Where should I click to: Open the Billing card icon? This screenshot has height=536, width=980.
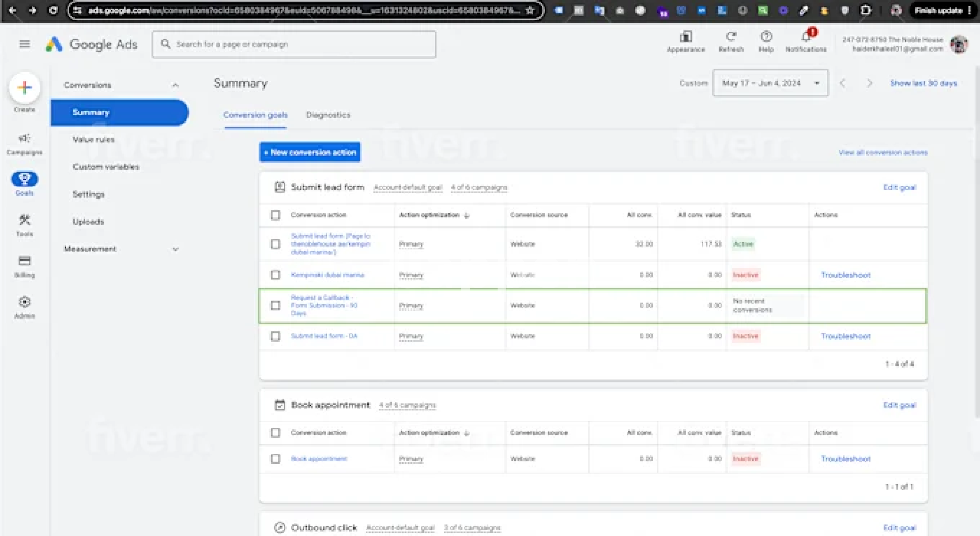(x=24, y=261)
